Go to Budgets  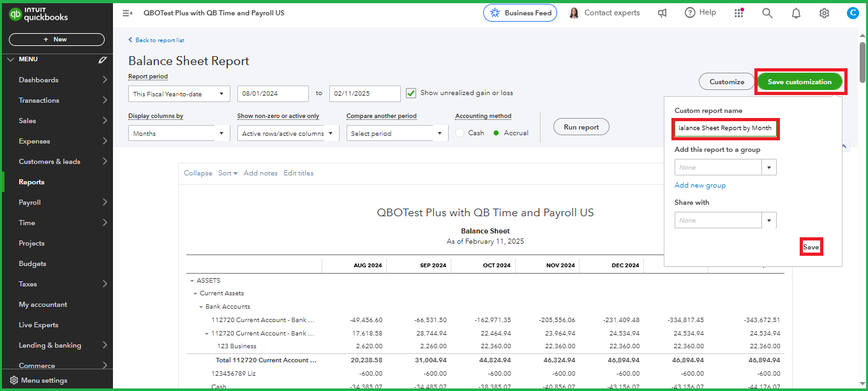click(x=57, y=263)
